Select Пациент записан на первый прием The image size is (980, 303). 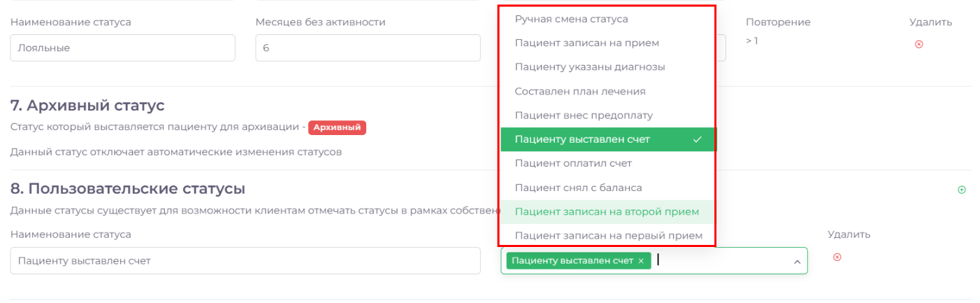[607, 235]
